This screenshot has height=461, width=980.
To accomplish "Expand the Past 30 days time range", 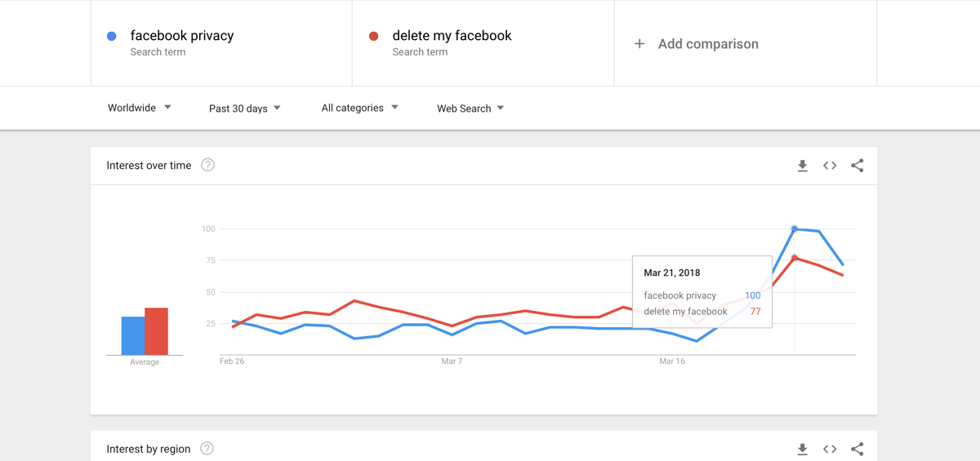I will pos(245,109).
